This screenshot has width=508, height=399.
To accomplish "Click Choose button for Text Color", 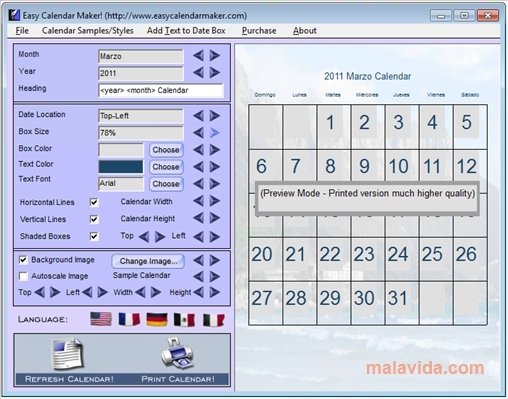I will [x=166, y=167].
